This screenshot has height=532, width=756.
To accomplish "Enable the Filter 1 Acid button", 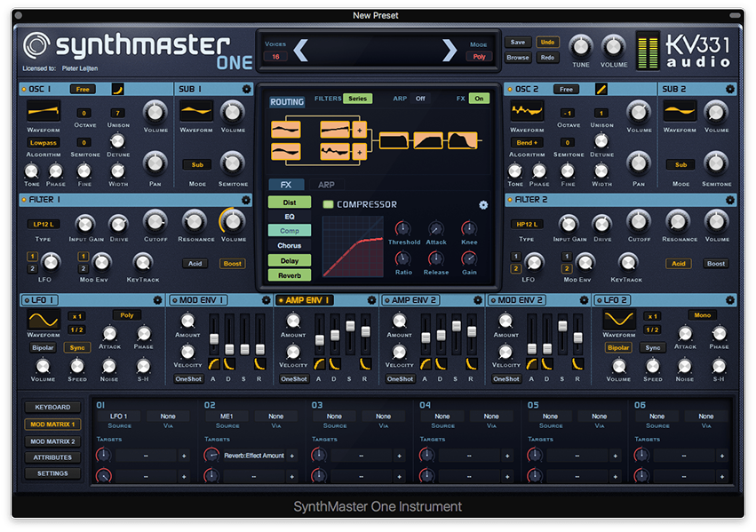I will click(x=195, y=264).
